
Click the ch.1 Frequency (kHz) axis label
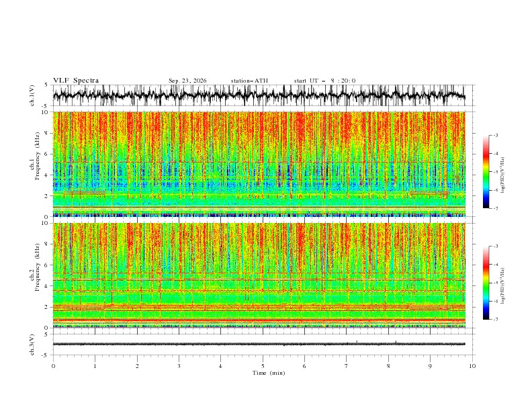[x=36, y=164]
